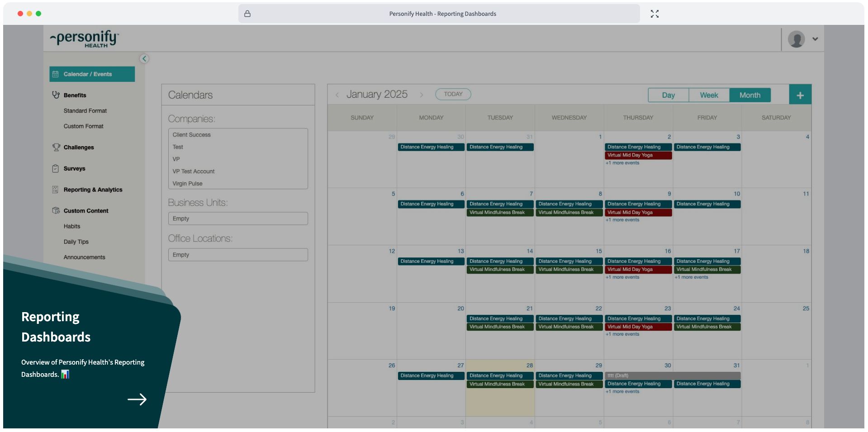Click the January 2025 month title
Viewport: 868px width, 432px height.
tap(377, 95)
